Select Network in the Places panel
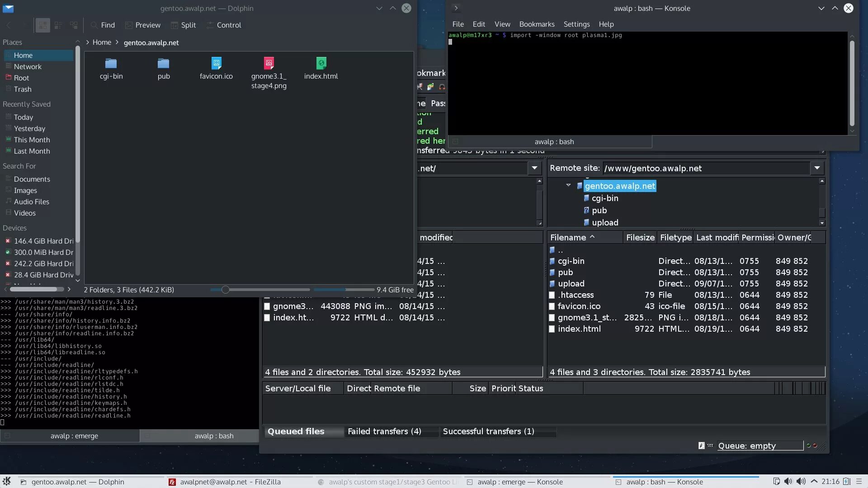 click(x=28, y=67)
